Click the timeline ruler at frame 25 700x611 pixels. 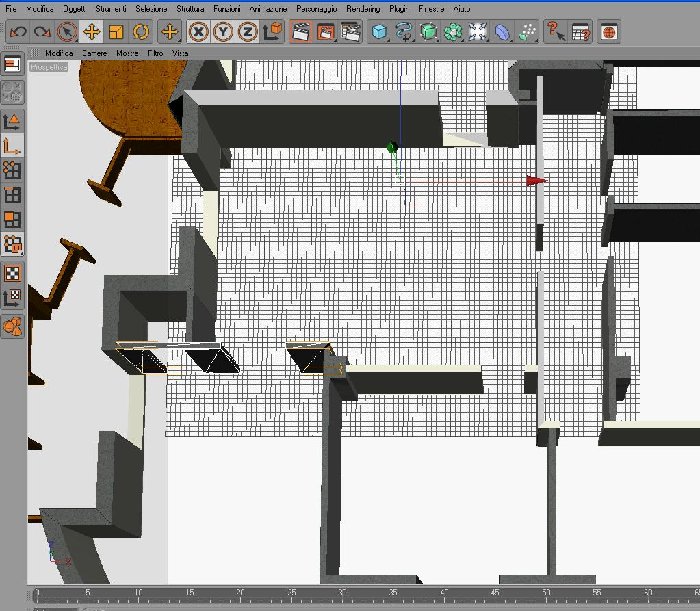[292, 594]
